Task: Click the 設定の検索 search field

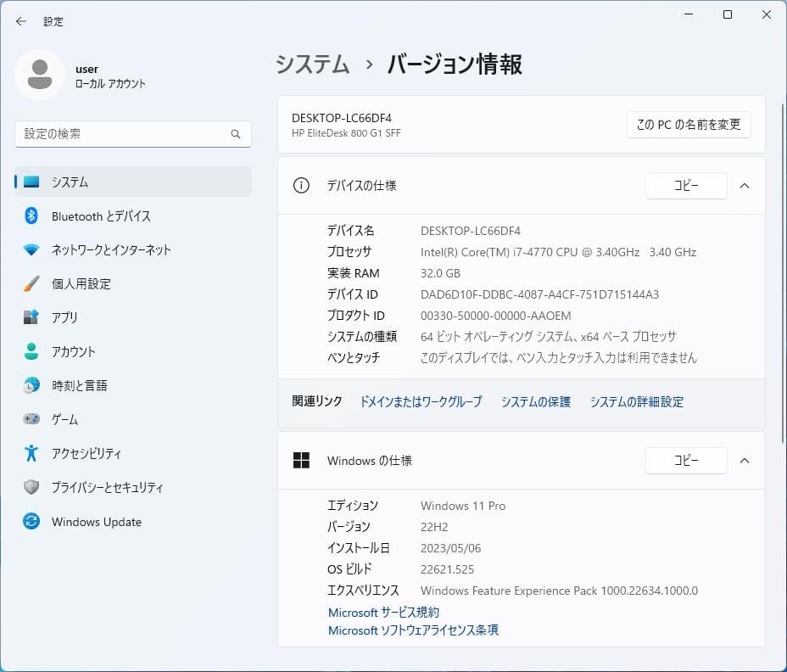Action: coord(127,134)
